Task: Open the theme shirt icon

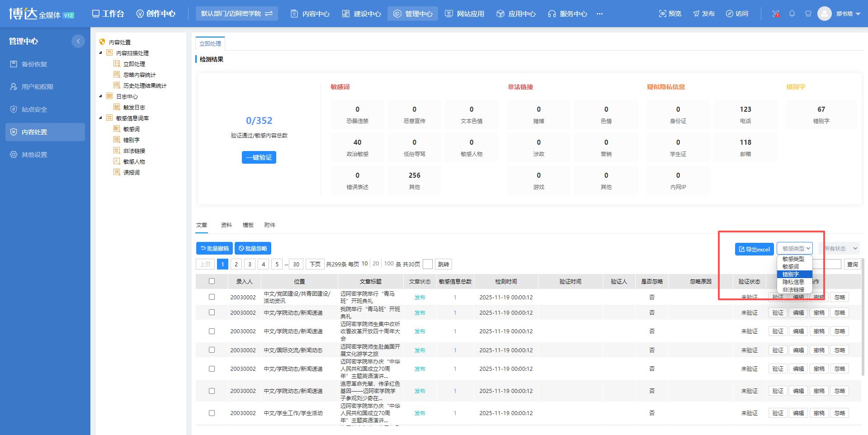Action: (x=808, y=14)
